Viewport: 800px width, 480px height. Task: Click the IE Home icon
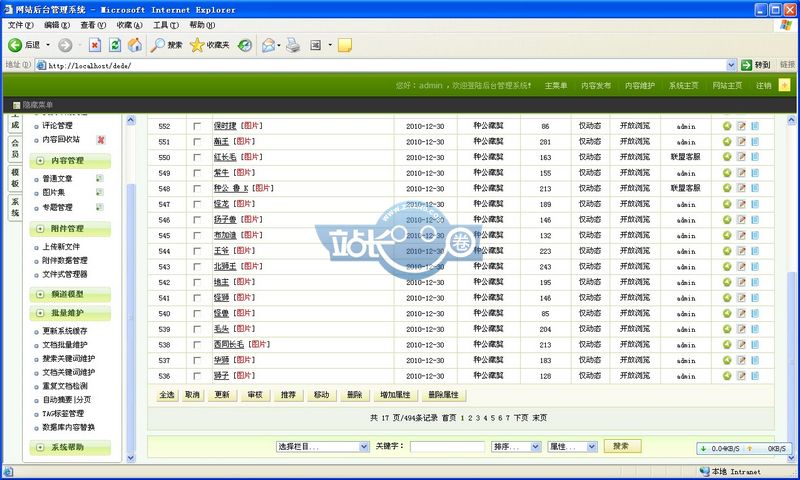pos(135,45)
